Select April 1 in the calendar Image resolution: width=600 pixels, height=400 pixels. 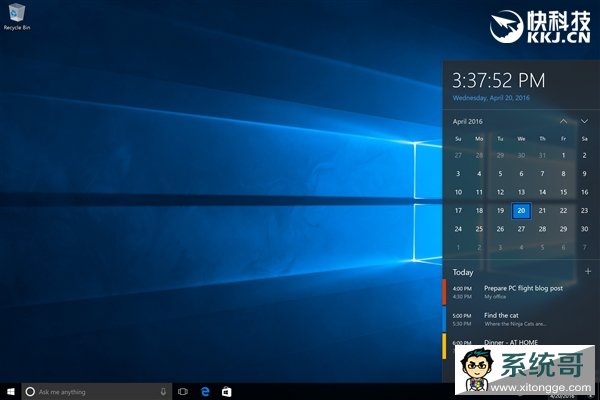pyautogui.click(x=563, y=155)
